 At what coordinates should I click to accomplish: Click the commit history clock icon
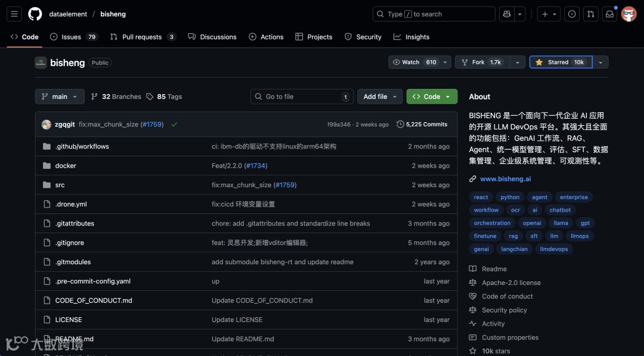tap(400, 125)
